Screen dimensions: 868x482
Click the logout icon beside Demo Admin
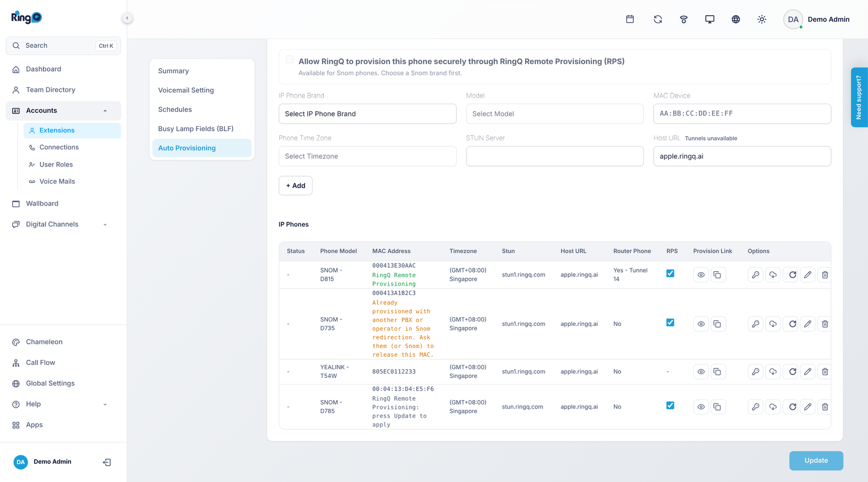click(x=107, y=462)
